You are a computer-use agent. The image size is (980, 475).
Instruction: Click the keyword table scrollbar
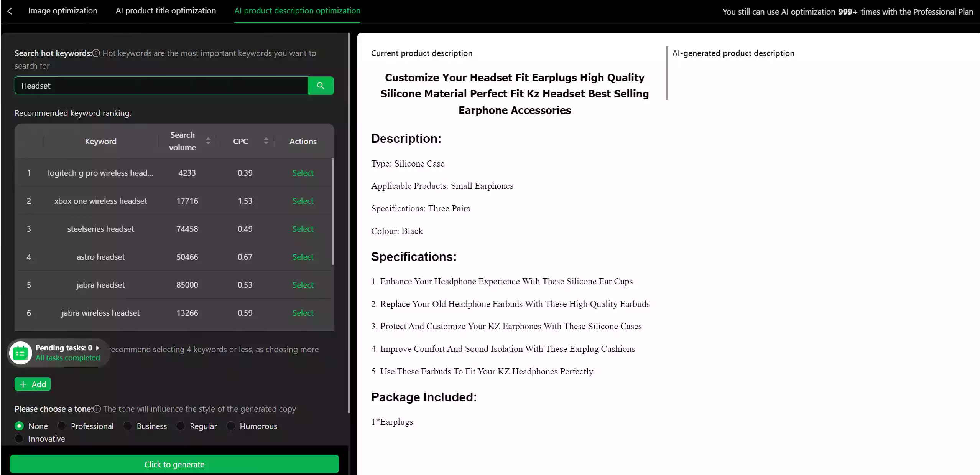[333, 211]
